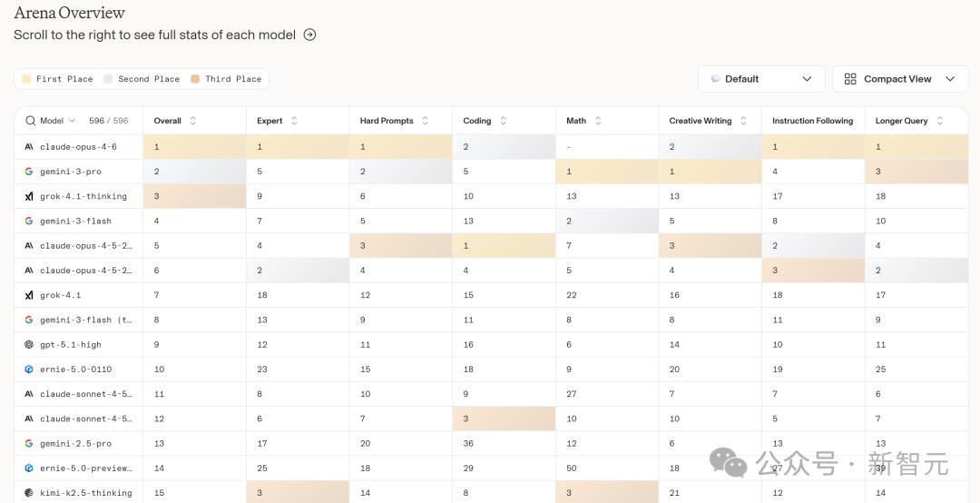Click the Google logo beside gemini-2.5-pro
This screenshot has height=503, width=980.
point(29,444)
